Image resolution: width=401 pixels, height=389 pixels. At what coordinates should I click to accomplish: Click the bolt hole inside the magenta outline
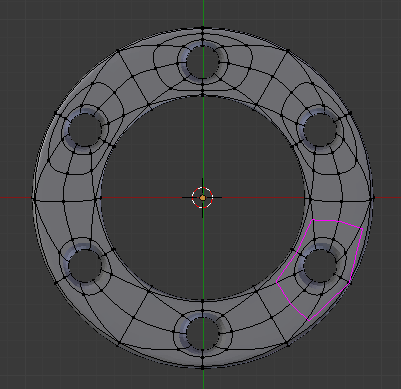tap(320, 265)
